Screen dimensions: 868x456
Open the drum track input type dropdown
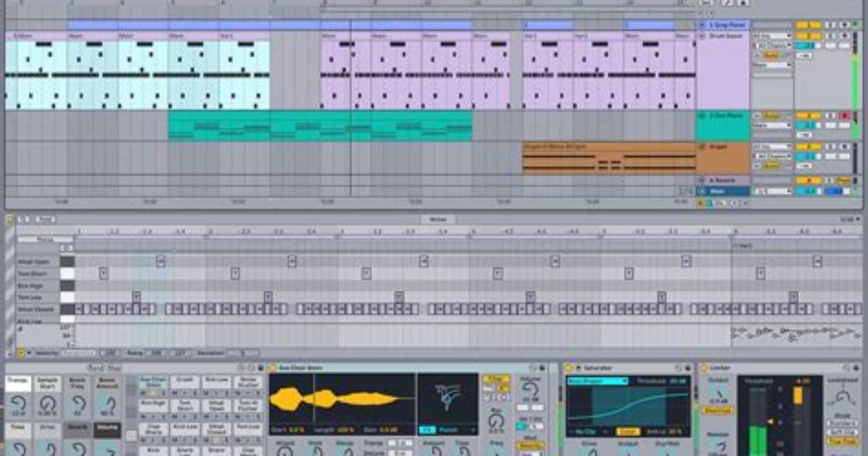click(x=771, y=36)
